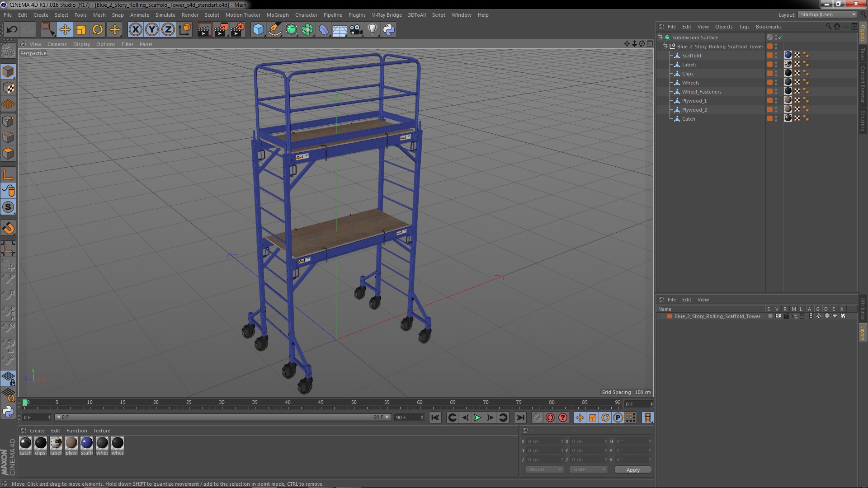Viewport: 868px width, 488px height.
Task: Open the spline Pen tool icon
Action: coord(274,30)
